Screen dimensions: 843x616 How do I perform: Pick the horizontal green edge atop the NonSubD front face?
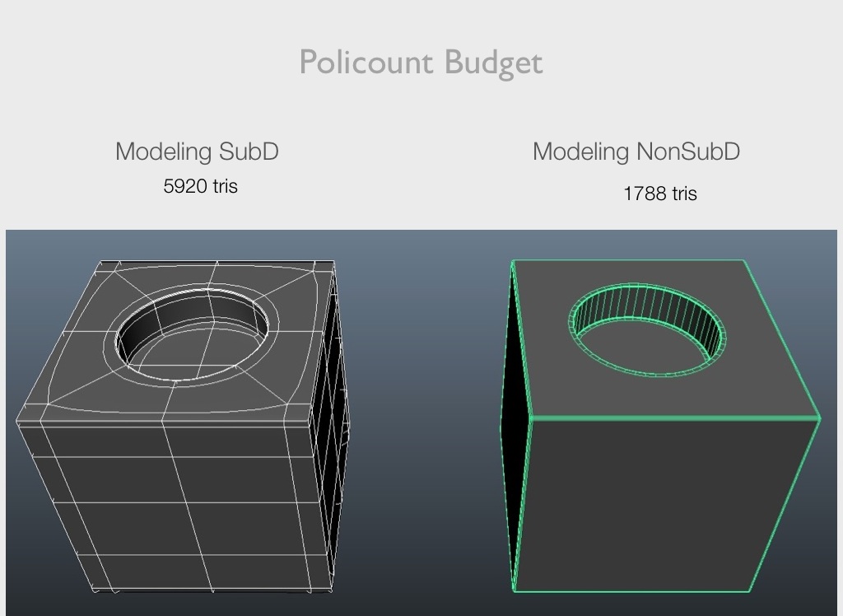pyautogui.click(x=675, y=418)
